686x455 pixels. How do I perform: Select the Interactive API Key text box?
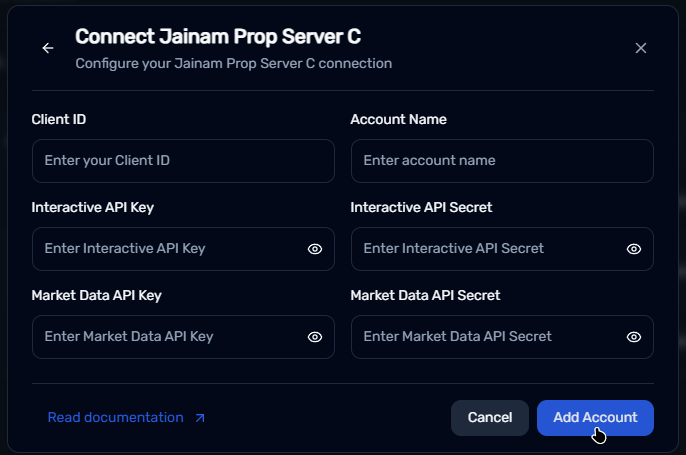click(165, 249)
